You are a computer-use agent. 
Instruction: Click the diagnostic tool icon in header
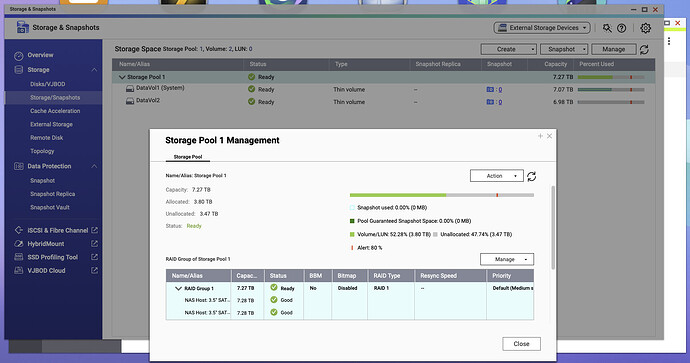pyautogui.click(x=607, y=28)
